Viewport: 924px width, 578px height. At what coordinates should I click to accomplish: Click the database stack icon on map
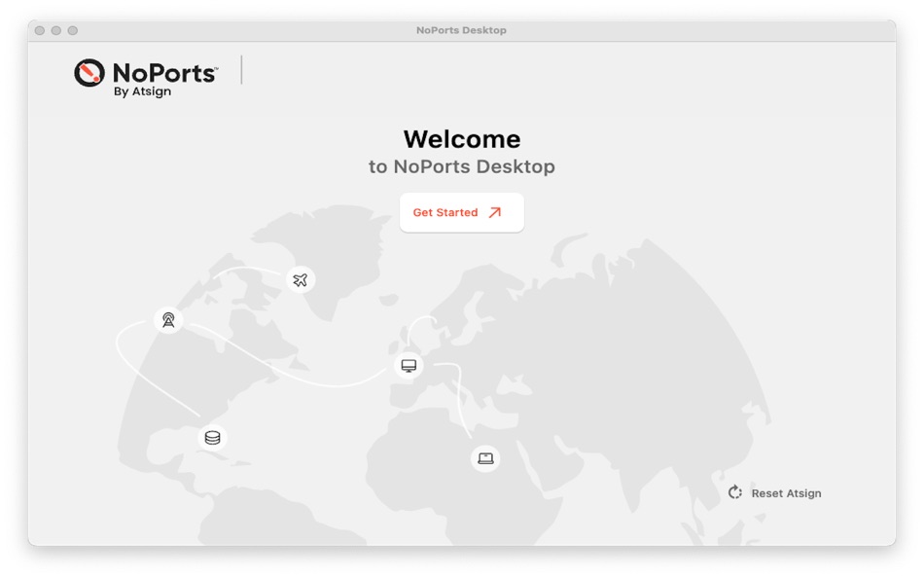click(213, 438)
